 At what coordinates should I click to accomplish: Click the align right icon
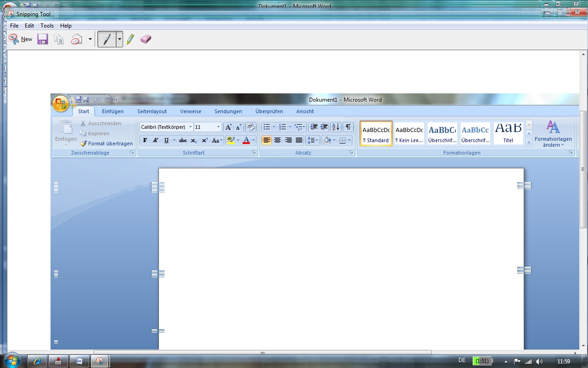pos(288,140)
